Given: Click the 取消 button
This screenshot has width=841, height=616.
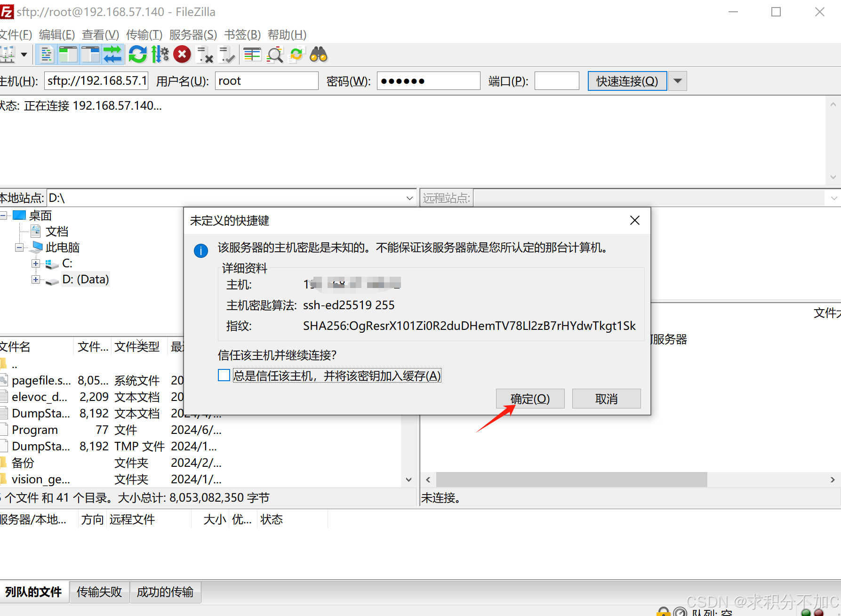Looking at the screenshot, I should point(607,399).
